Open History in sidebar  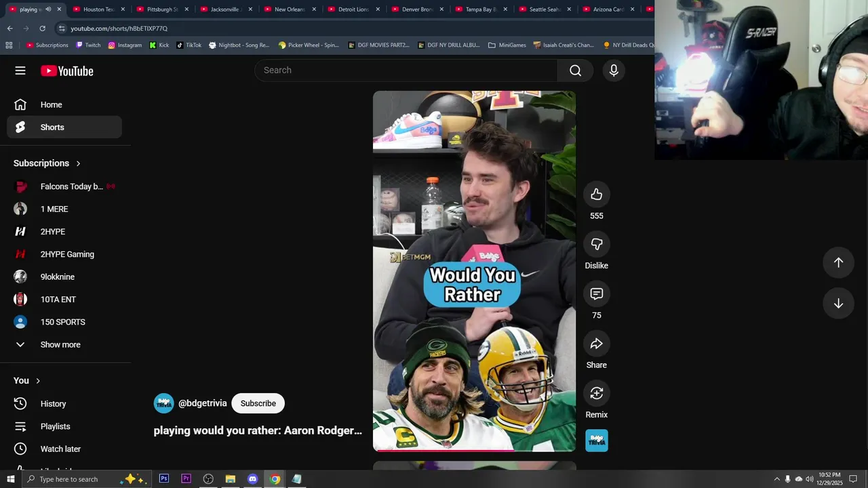coord(64,404)
